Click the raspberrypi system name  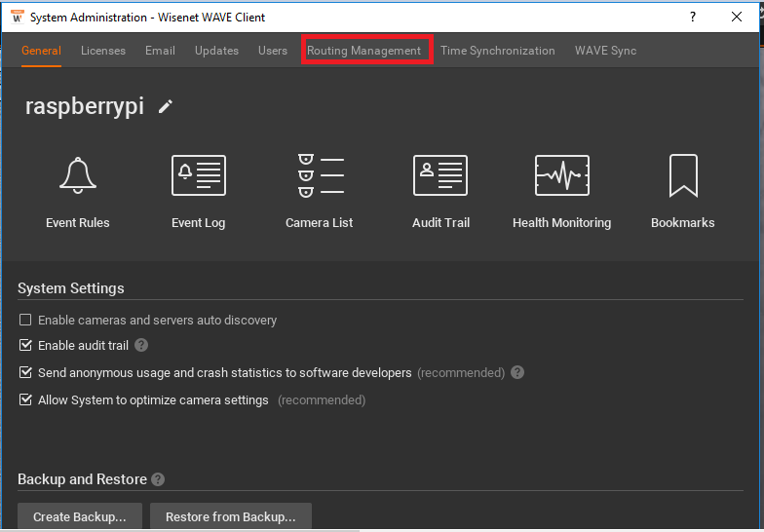coord(85,106)
